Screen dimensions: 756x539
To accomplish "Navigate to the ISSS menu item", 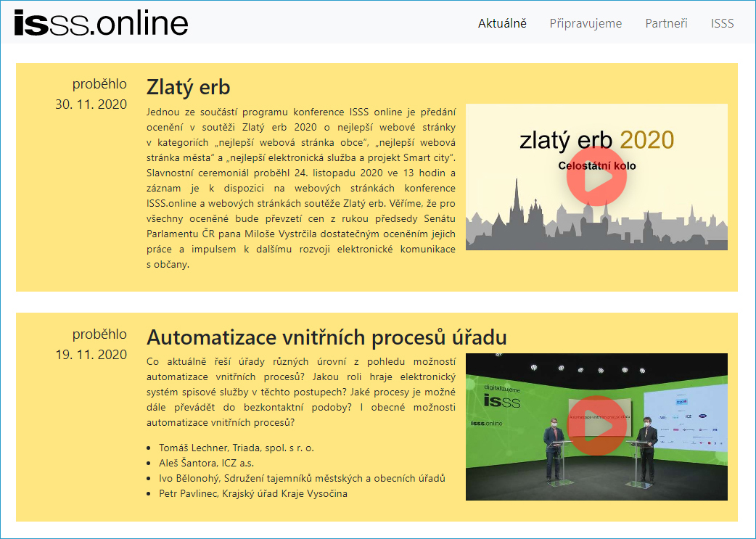I will click(722, 23).
